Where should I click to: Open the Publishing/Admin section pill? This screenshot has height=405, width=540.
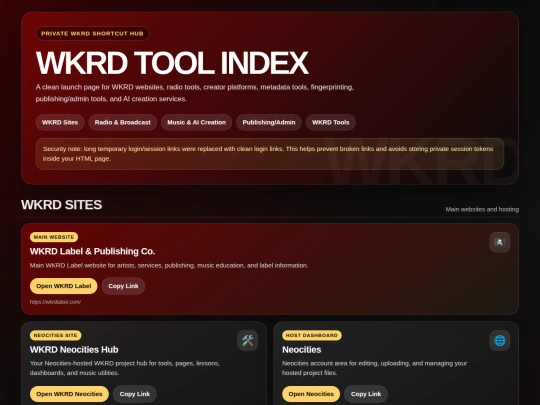(x=269, y=122)
